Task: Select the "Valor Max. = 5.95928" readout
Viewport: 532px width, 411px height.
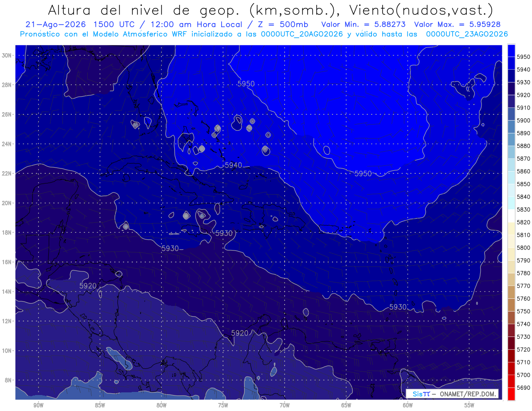Action: (458, 24)
